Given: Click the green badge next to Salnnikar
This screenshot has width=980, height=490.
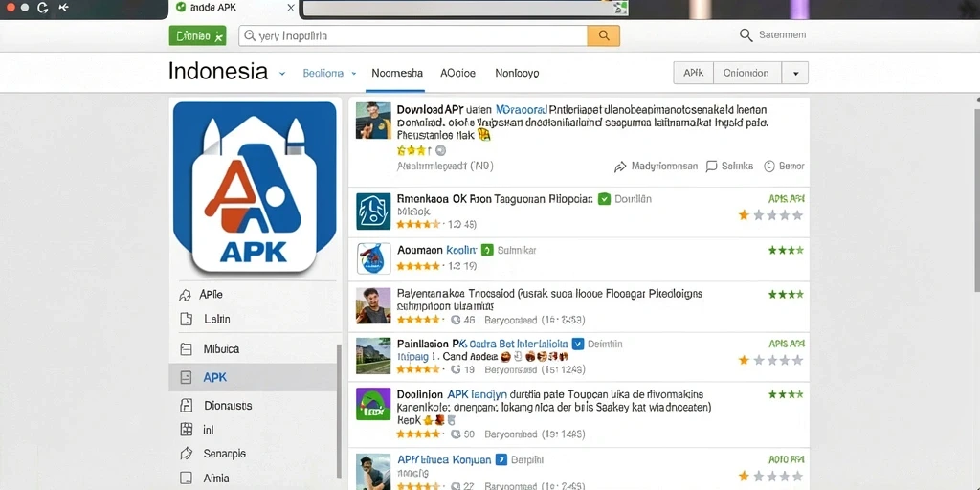Looking at the screenshot, I should 487,250.
